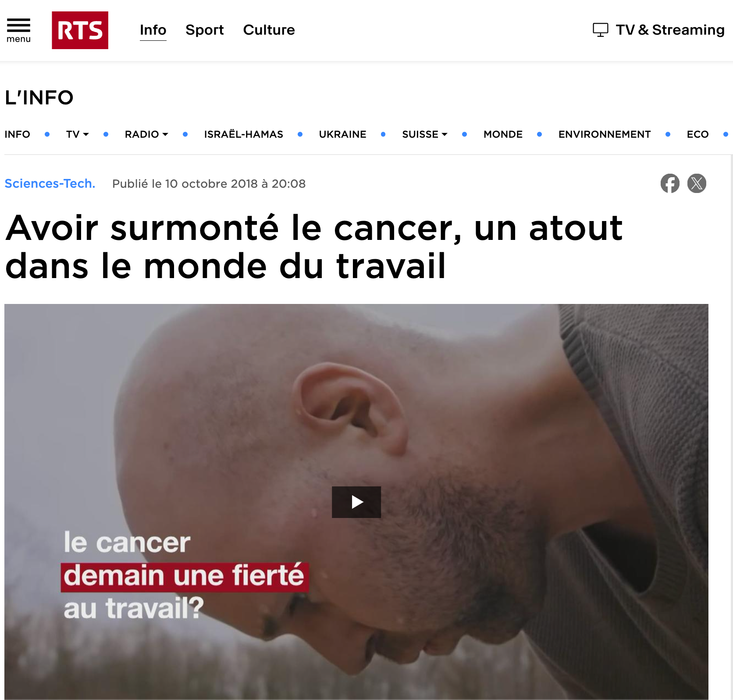Open the Sport section
Screen dimensions: 733x700
point(205,30)
